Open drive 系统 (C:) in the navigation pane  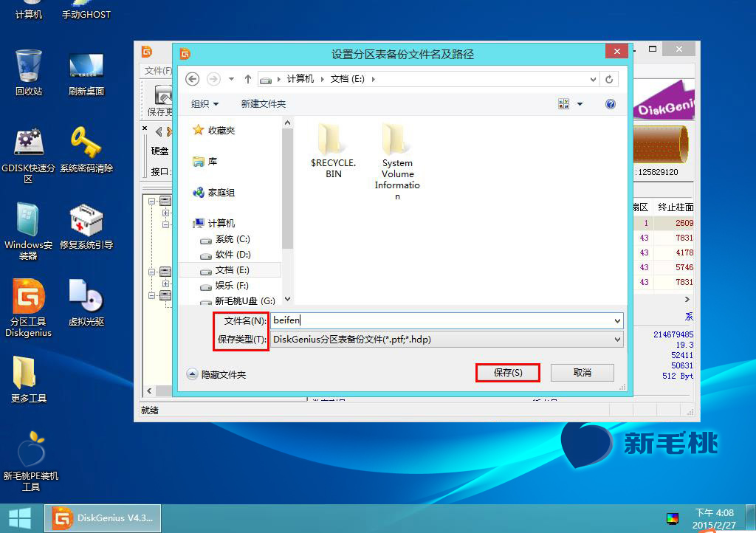224,239
